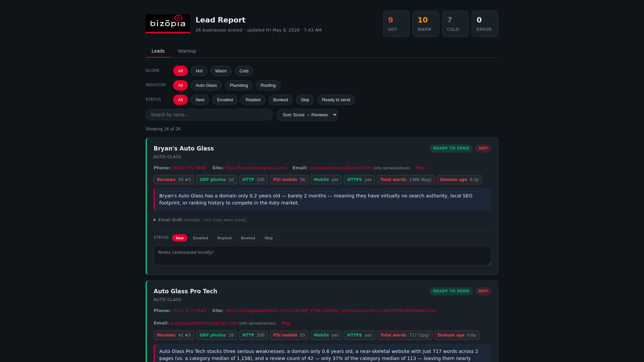Screen dimensions: 644x362
Task: Set Bryan's Auto Glass status to New
Action: tap(180, 238)
